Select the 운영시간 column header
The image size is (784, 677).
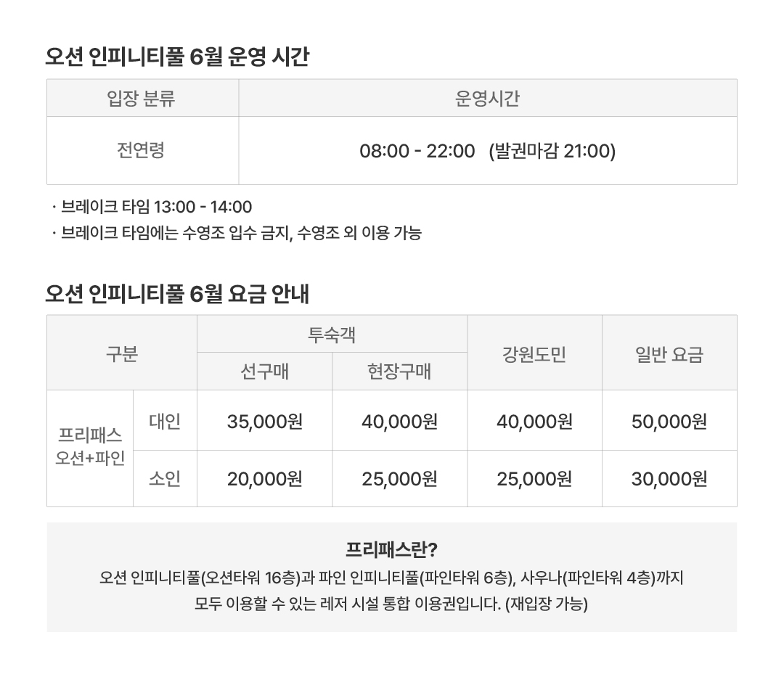tap(488, 98)
